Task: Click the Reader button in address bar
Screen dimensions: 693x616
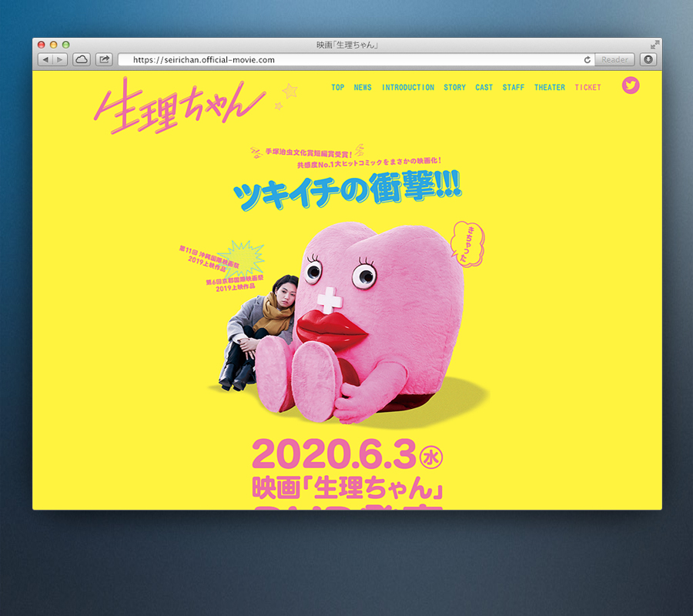Action: 614,59
